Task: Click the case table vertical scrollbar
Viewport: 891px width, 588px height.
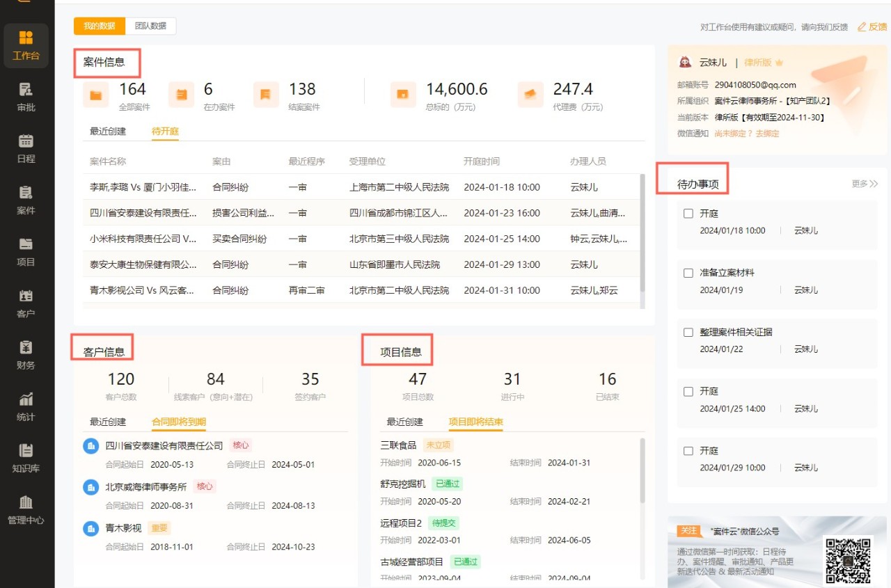Action: click(642, 233)
